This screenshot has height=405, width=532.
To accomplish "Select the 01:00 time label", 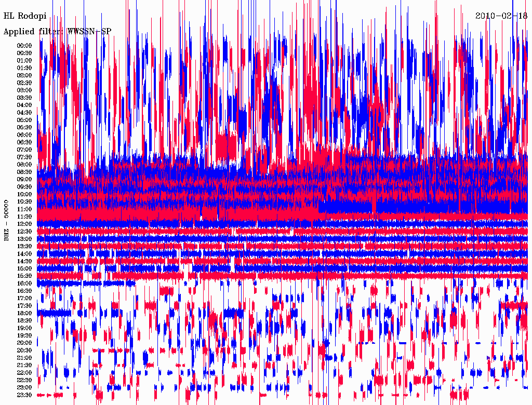I will point(24,61).
